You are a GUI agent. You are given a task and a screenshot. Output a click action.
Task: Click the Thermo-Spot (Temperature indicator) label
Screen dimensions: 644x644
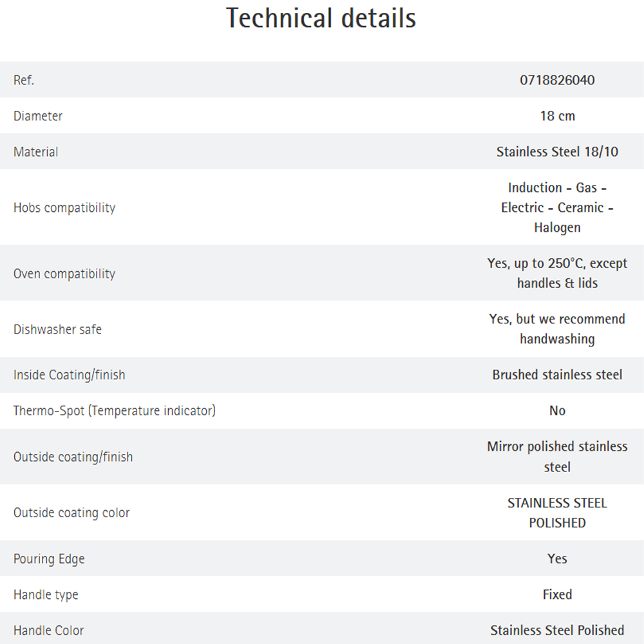tap(115, 410)
